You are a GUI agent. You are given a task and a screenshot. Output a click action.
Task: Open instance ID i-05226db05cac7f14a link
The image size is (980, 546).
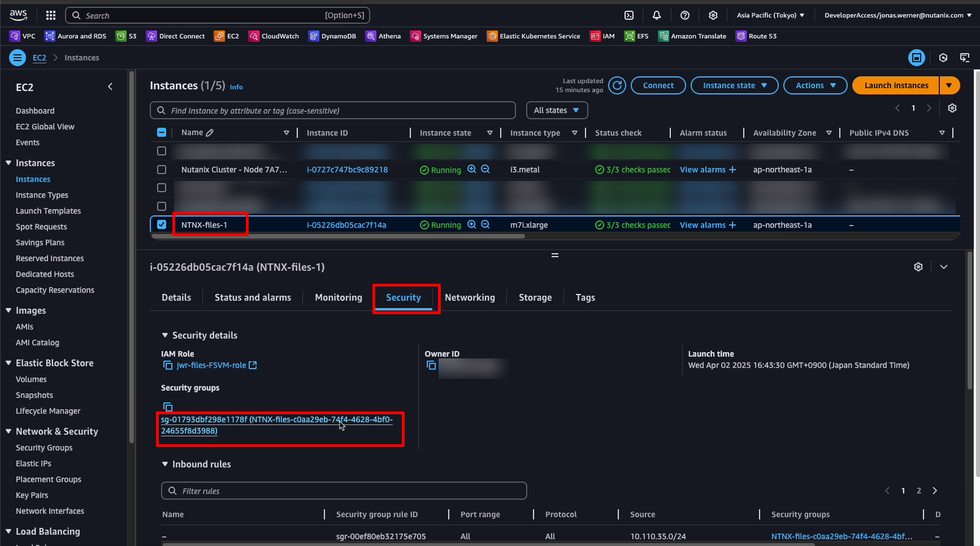(346, 224)
